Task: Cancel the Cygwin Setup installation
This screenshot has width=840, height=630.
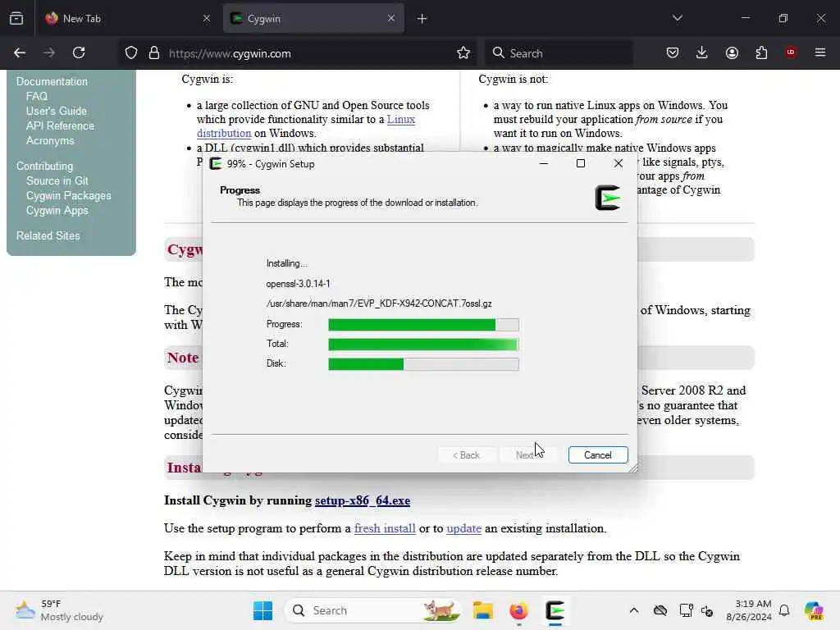Action: [598, 454]
